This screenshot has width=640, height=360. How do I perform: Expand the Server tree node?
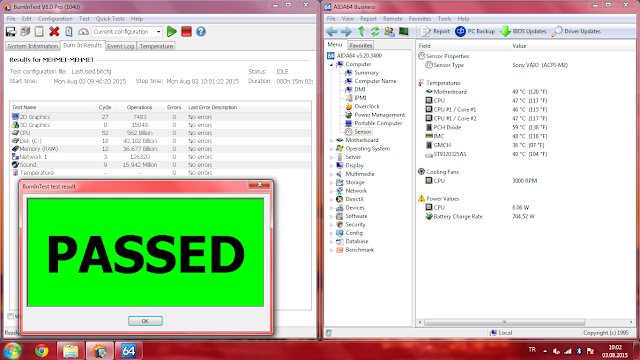point(331,157)
